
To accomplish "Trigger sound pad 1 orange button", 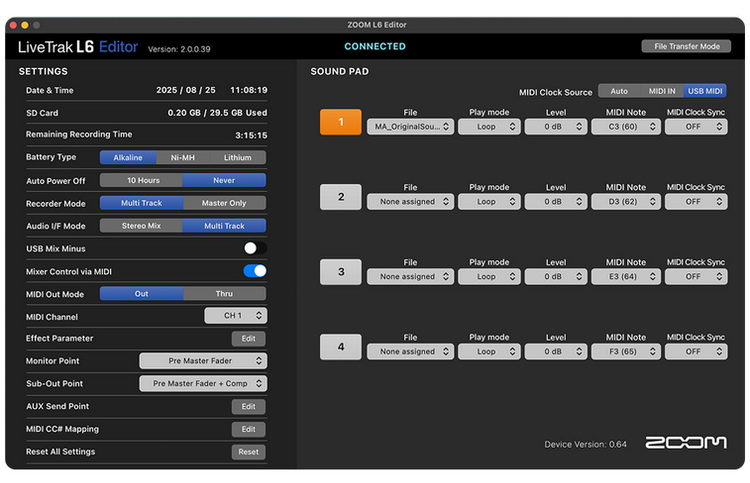I will coord(341,122).
